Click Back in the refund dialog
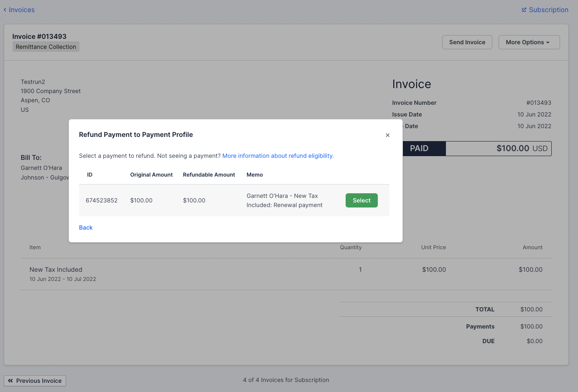The height and width of the screenshot is (392, 578). click(x=86, y=228)
